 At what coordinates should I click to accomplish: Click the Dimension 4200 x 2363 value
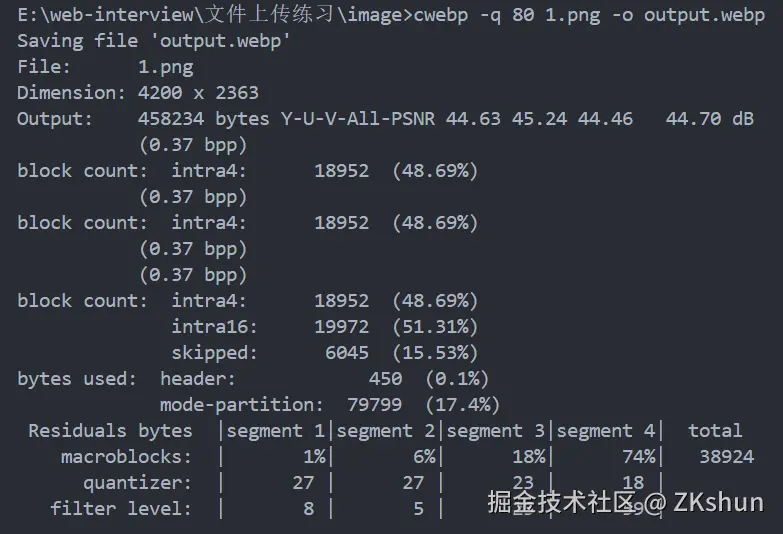(198, 93)
